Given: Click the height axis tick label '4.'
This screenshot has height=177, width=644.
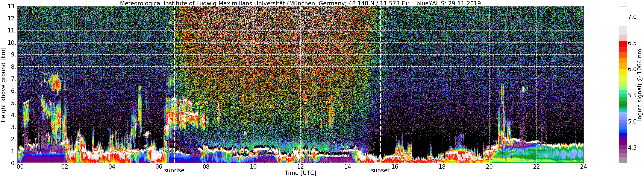Looking at the screenshot, I should [14, 115].
